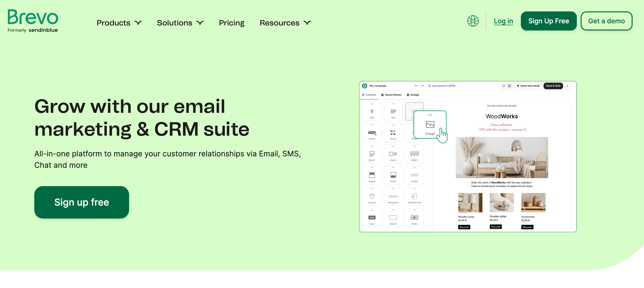The image size is (644, 288).
Task: Switch to the Content tab
Action: 369,95
